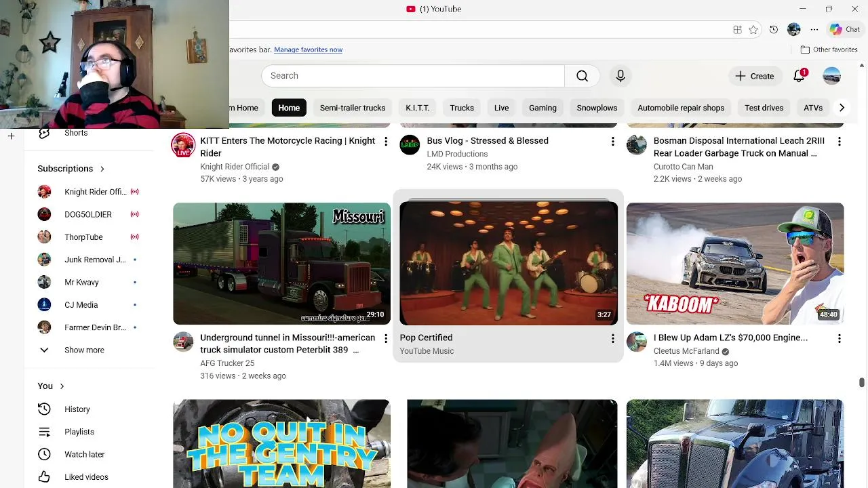Expand the You section chevron
The width and height of the screenshot is (868, 488).
(62, 386)
